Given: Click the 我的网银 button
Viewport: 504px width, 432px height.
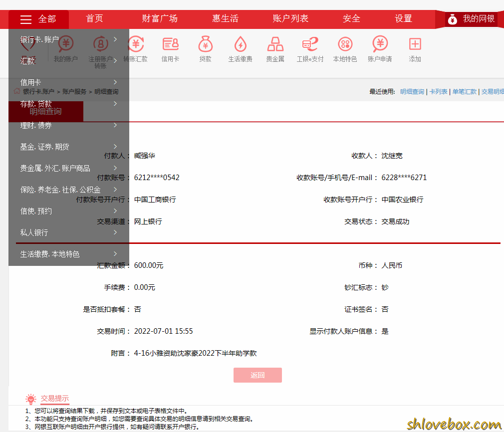Looking at the screenshot, I should 472,19.
